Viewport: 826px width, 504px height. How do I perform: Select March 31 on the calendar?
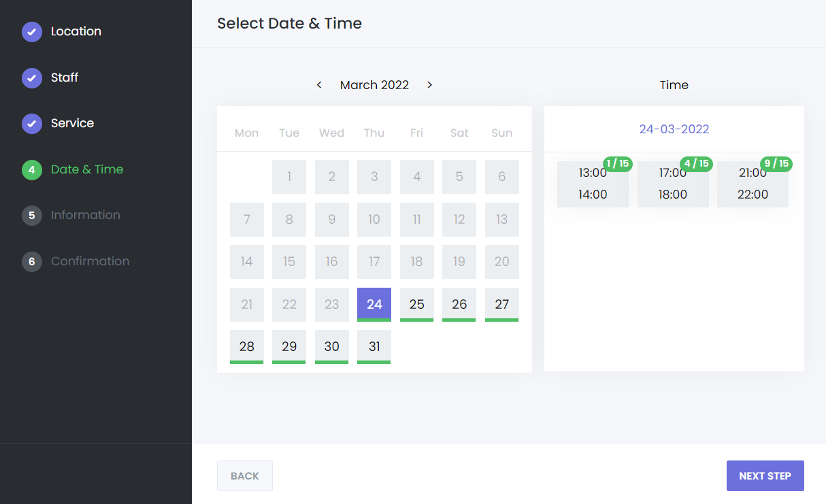[374, 346]
